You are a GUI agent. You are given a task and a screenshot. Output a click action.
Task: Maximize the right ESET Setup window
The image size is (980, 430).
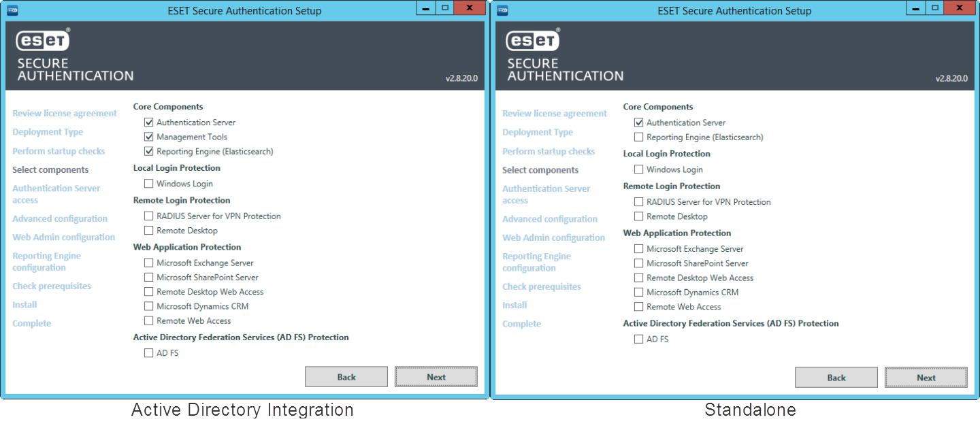point(935,8)
